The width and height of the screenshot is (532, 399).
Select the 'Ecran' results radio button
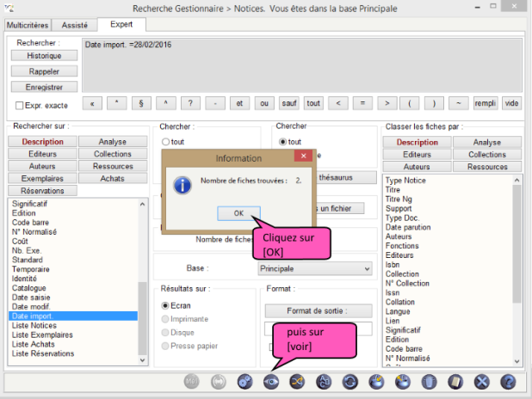pyautogui.click(x=166, y=305)
